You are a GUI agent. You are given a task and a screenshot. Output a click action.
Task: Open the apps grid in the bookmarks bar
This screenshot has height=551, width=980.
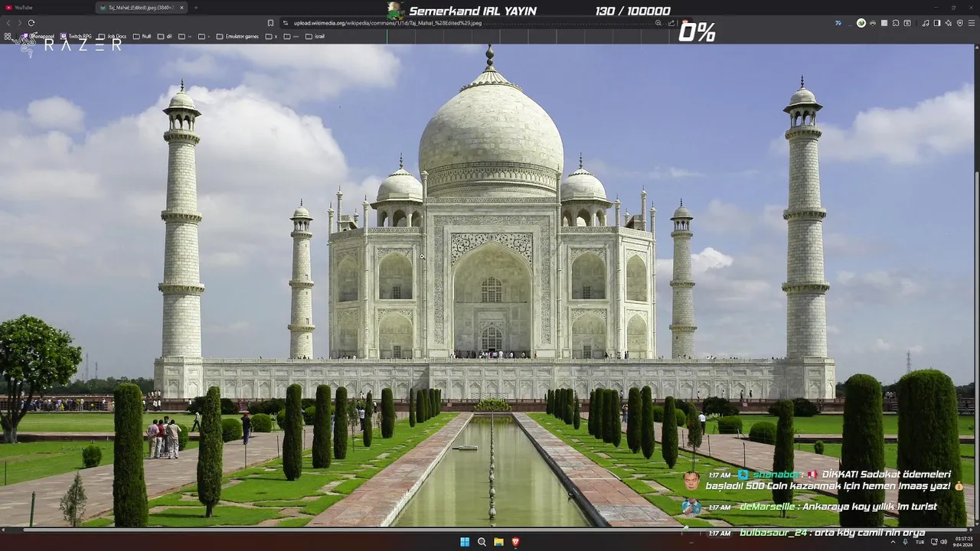tap(8, 36)
